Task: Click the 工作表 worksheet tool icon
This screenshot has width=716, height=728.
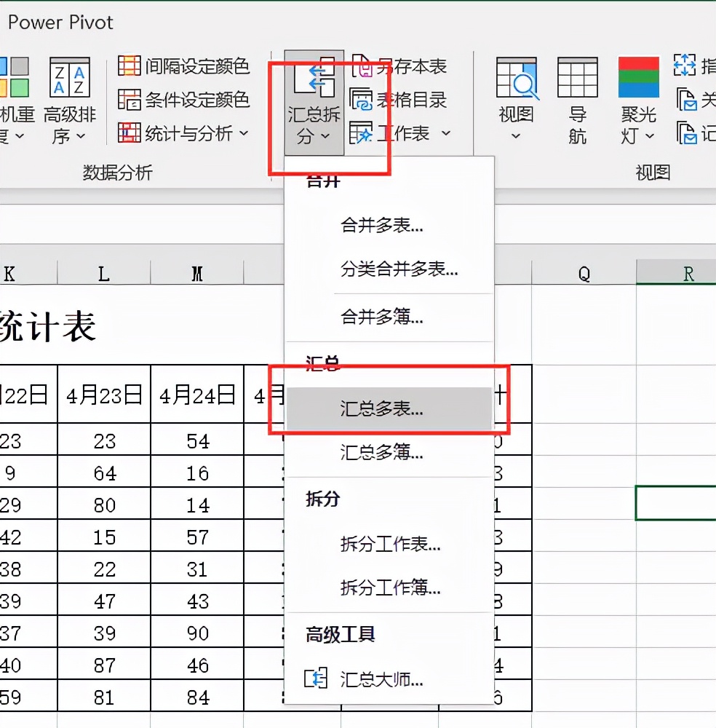Action: (362, 132)
